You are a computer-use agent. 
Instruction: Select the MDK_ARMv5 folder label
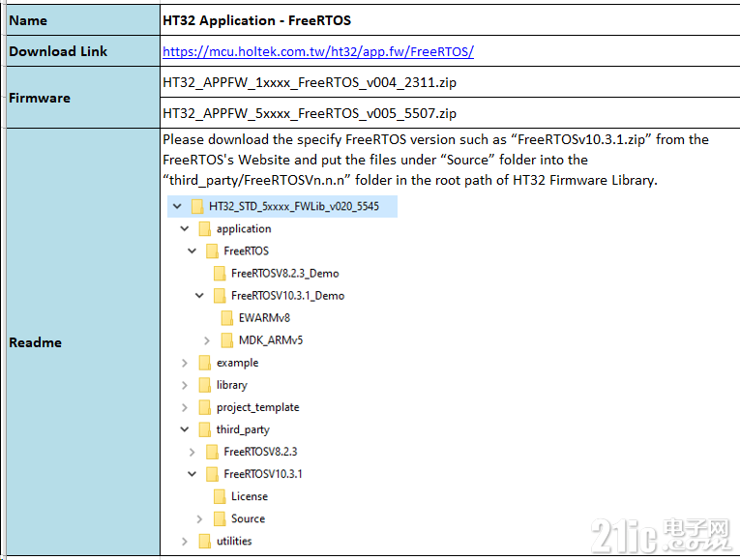[271, 340]
